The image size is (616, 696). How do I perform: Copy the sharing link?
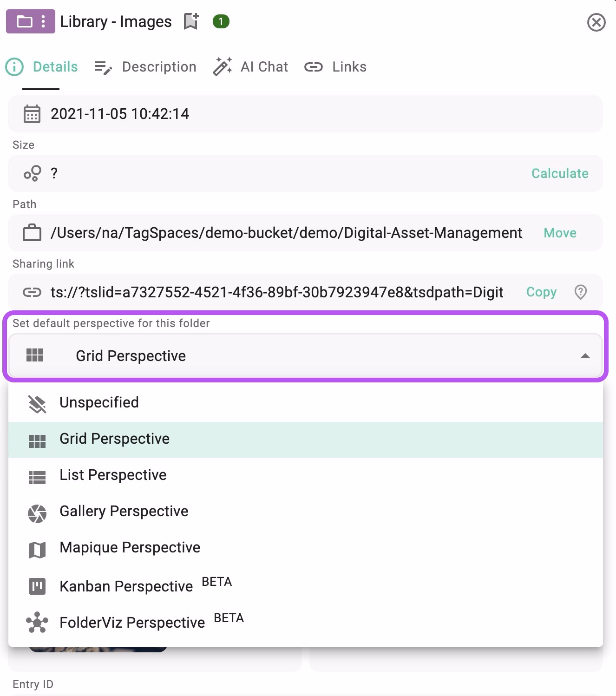541,292
